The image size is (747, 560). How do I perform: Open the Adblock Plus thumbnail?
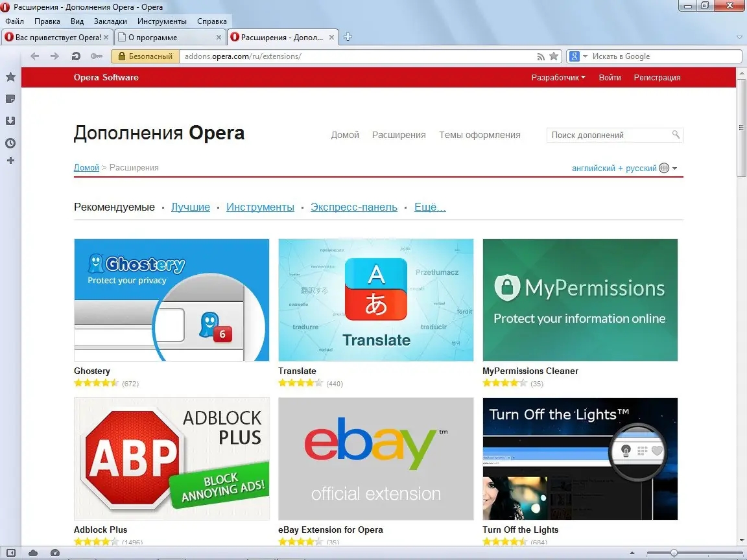click(171, 459)
